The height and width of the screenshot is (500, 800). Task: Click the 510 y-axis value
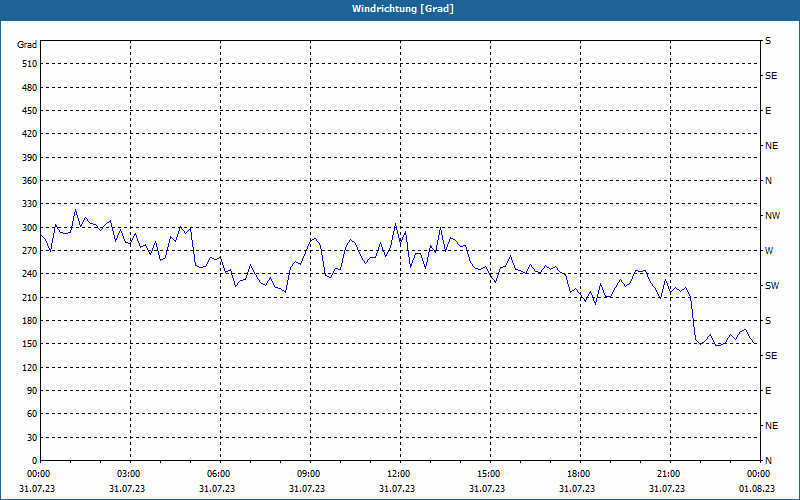point(30,64)
